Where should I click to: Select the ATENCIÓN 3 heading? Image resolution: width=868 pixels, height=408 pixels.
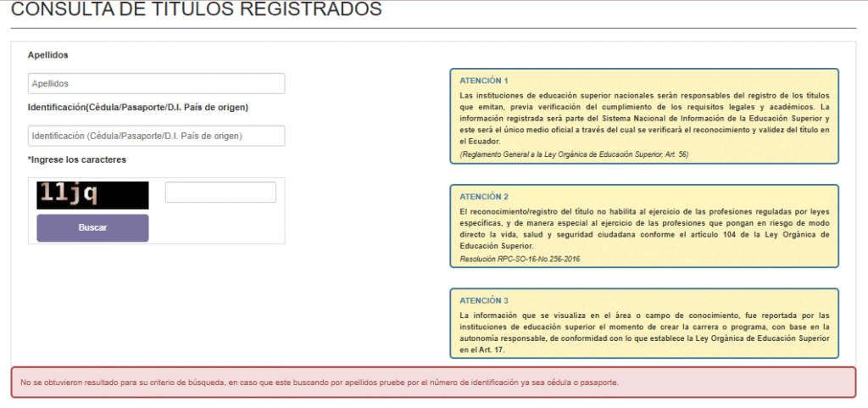(x=483, y=300)
